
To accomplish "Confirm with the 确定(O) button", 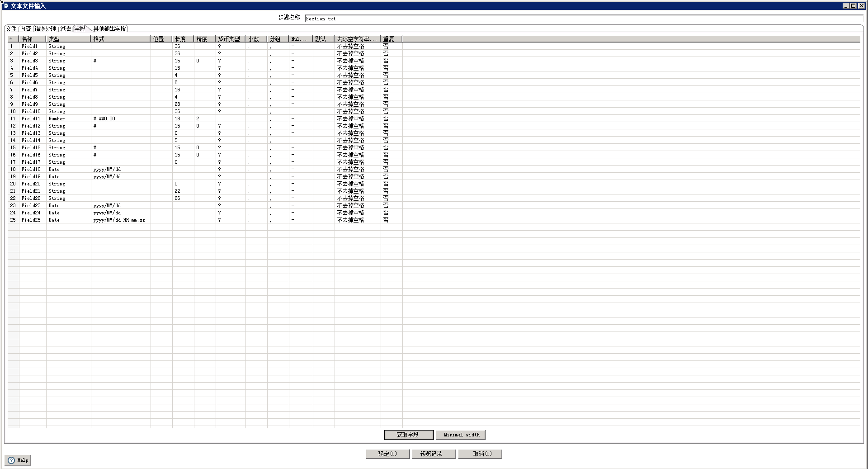I will 388,454.
